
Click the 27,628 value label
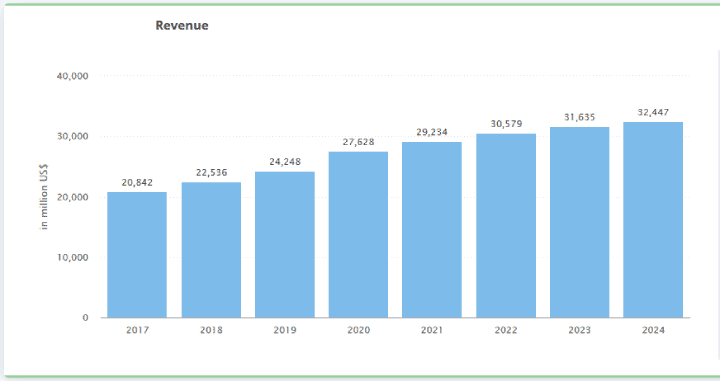coord(358,142)
